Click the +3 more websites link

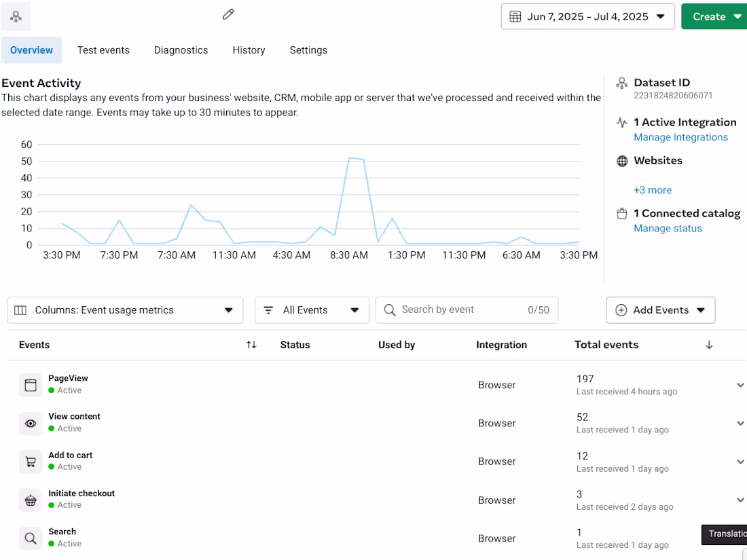pyautogui.click(x=653, y=190)
